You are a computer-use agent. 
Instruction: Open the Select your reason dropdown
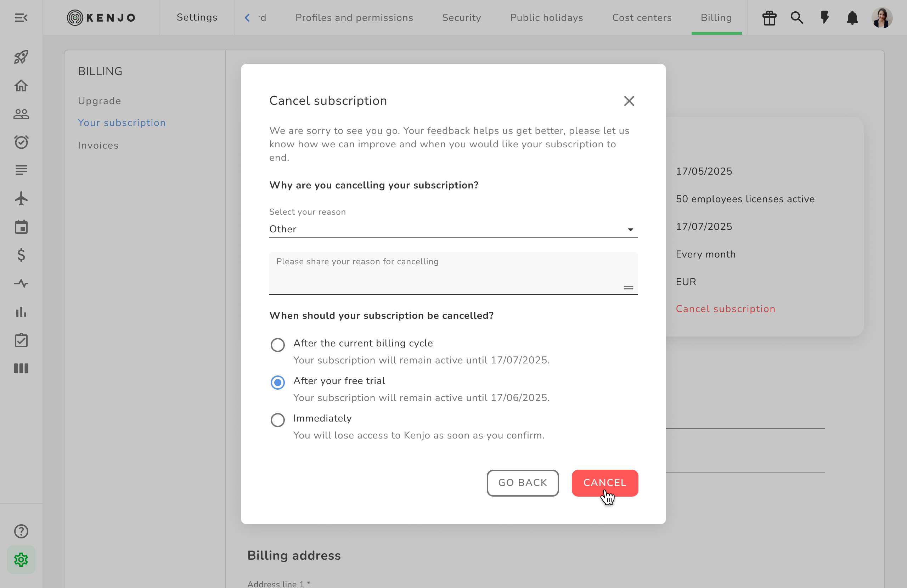coord(453,229)
